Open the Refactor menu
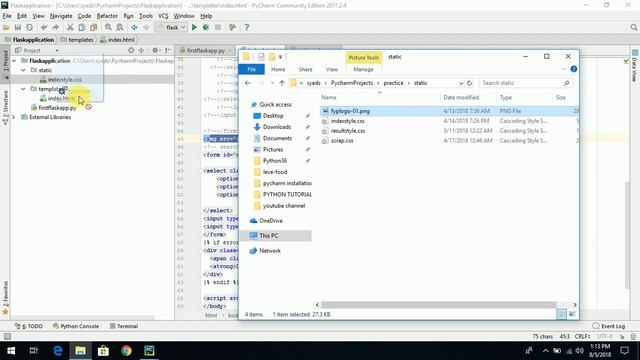This screenshot has height=360, width=640. [x=107, y=16]
